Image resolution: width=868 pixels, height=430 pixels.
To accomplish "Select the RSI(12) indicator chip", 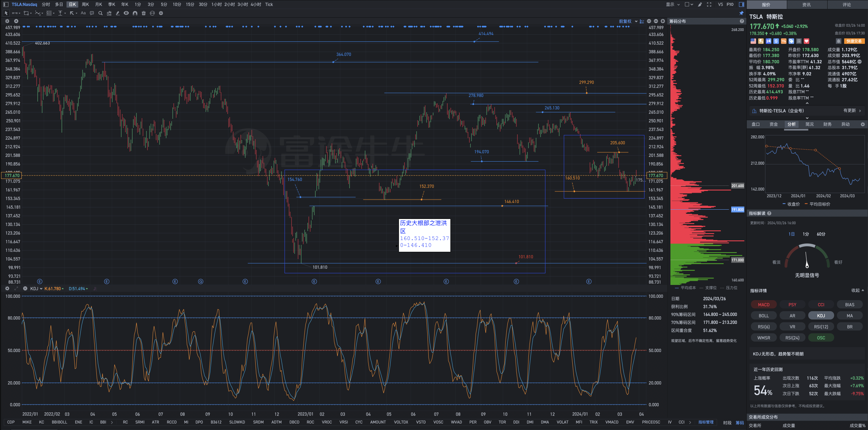I will pos(821,327).
